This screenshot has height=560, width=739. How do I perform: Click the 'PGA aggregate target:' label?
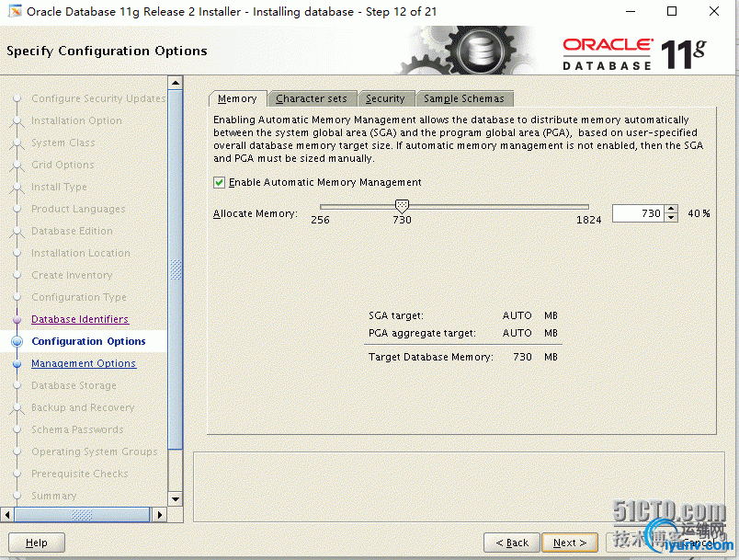coord(422,333)
